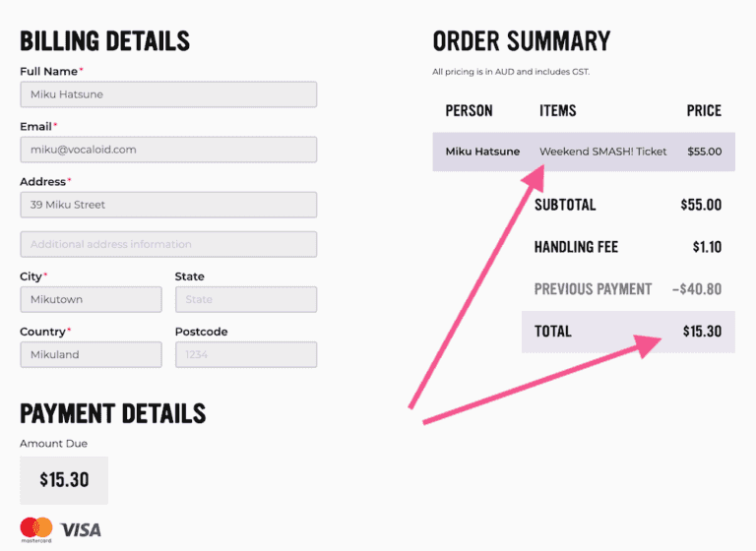Click the Subtotal $55.00 value
The image size is (756, 551).
701,205
